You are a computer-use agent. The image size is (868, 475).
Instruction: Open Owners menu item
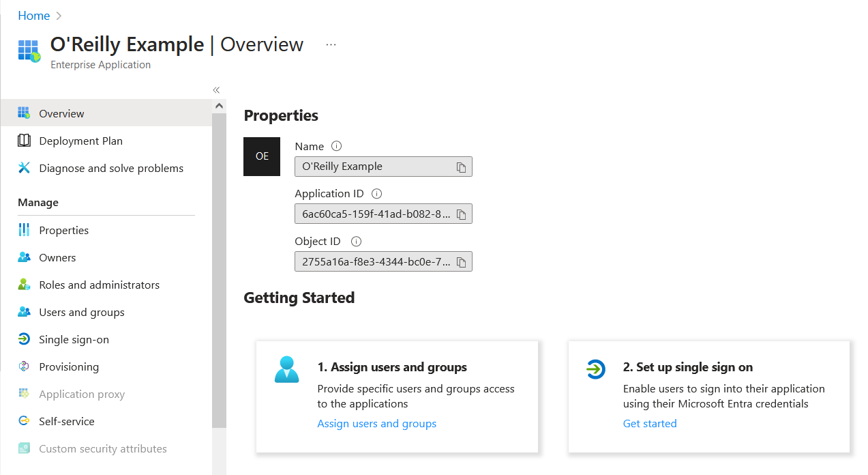point(106,257)
